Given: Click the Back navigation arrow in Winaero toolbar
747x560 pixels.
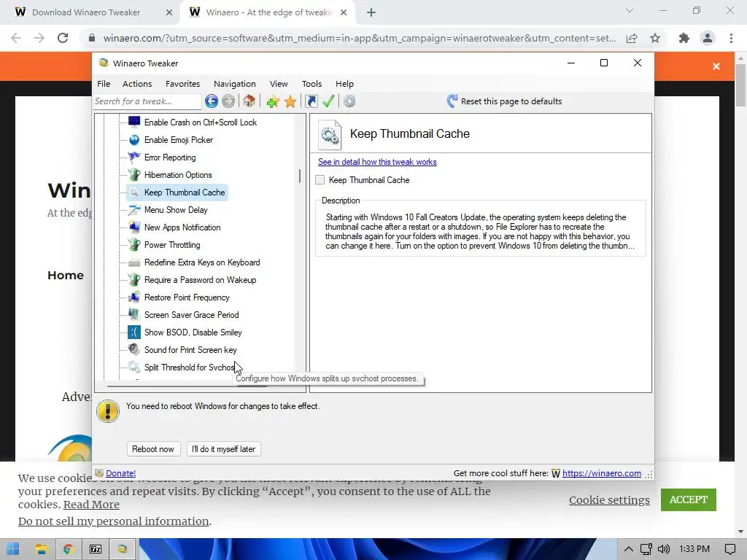Looking at the screenshot, I should click(212, 101).
